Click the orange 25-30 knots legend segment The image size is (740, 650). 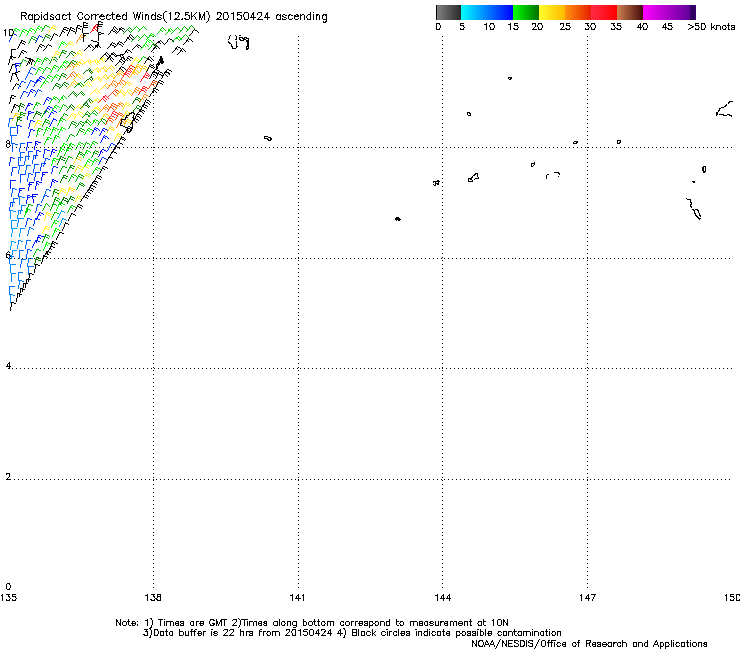(x=578, y=12)
